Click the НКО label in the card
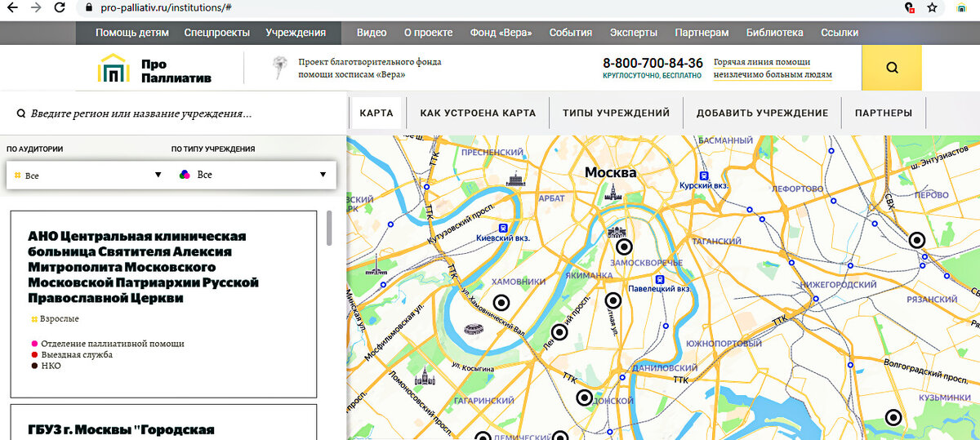The width and height of the screenshot is (980, 440). 51,366
